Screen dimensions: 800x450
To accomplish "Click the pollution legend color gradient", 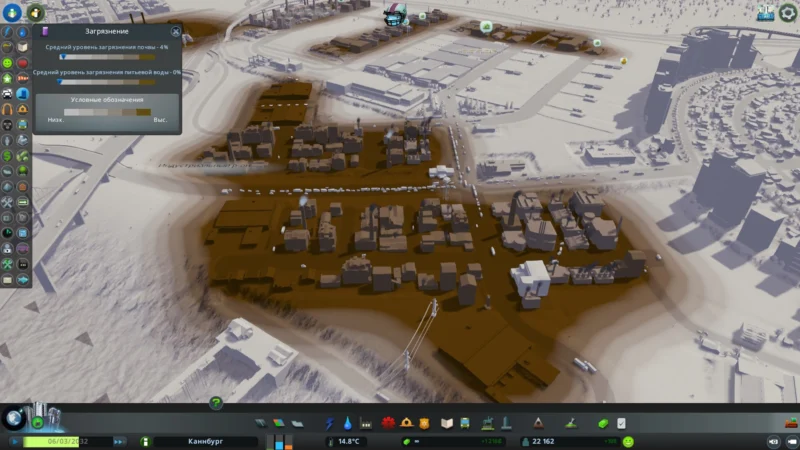I will pos(107,112).
